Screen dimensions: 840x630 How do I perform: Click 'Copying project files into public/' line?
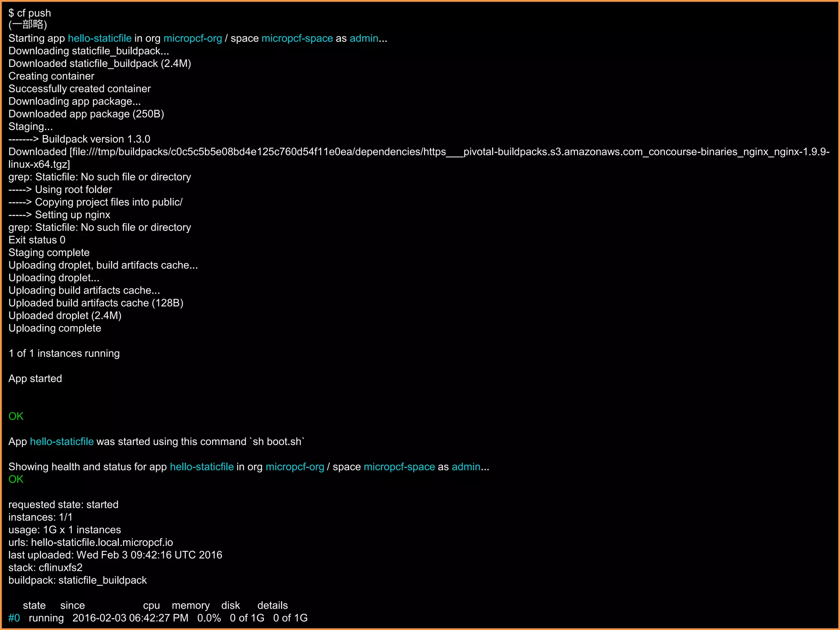pyautogui.click(x=96, y=202)
